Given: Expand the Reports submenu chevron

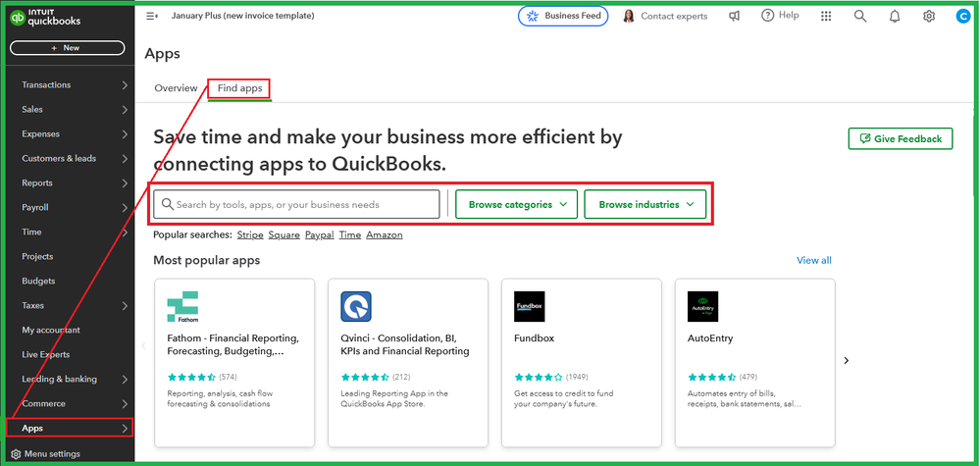Looking at the screenshot, I should click(x=125, y=183).
